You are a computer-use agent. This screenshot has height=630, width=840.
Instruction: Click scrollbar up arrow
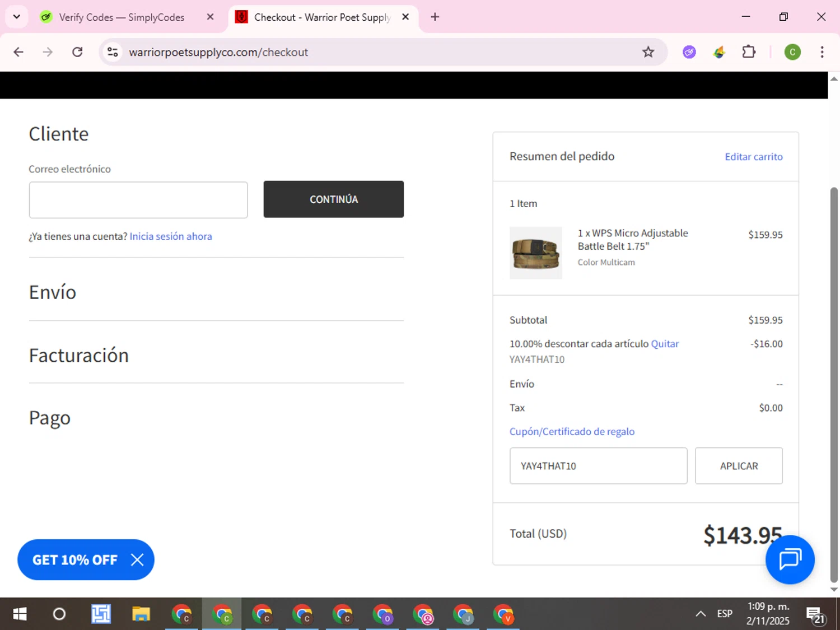coord(834,78)
